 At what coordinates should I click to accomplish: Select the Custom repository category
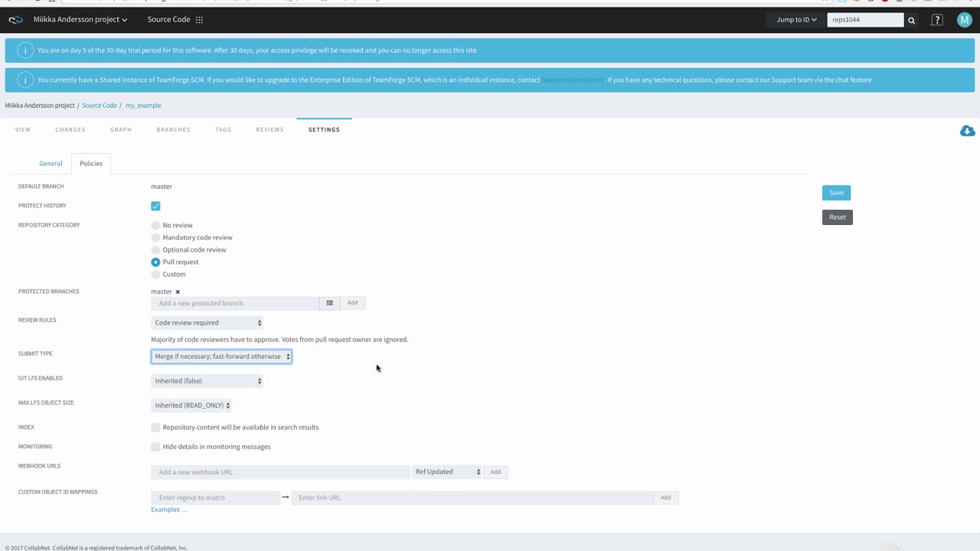(x=155, y=274)
